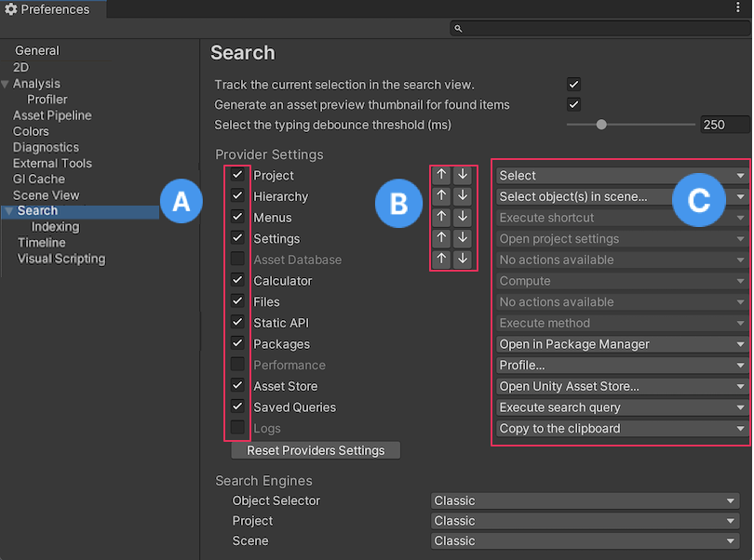Raise the Menus provider with the up arrow
This screenshot has height=560, width=754.
(441, 217)
